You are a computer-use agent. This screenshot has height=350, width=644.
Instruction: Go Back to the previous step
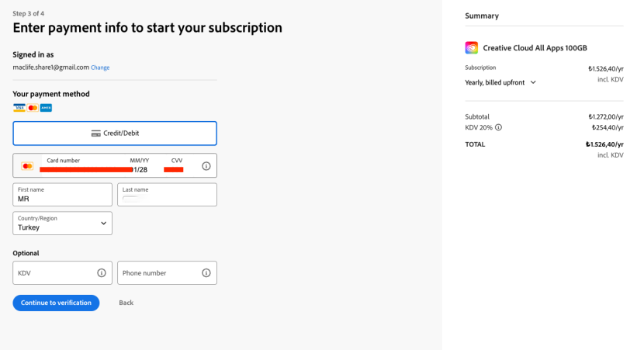pyautogui.click(x=126, y=303)
